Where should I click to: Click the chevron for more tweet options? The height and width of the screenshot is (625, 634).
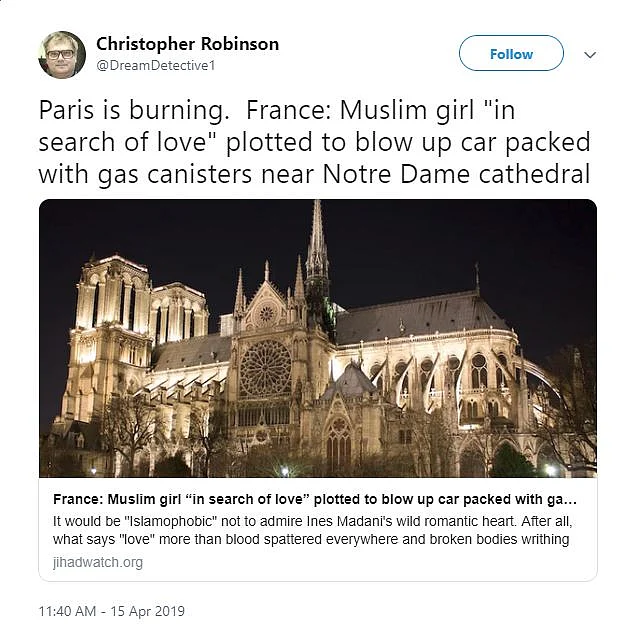point(590,55)
